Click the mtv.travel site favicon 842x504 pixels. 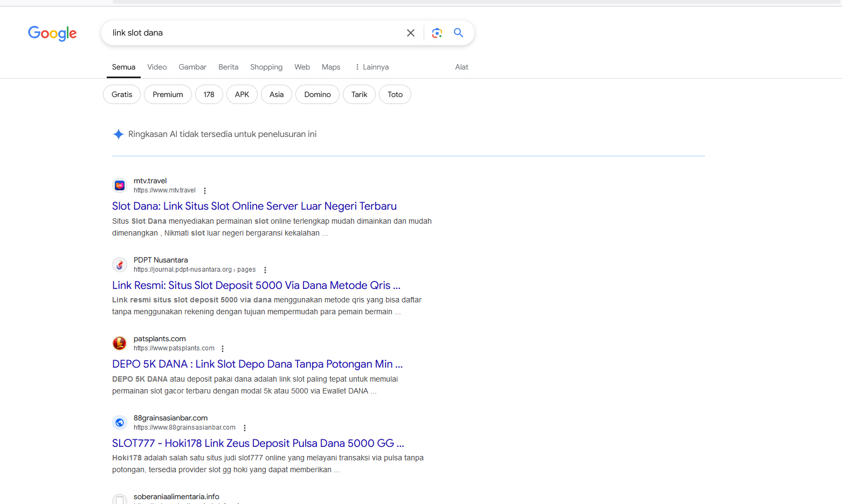tap(120, 185)
